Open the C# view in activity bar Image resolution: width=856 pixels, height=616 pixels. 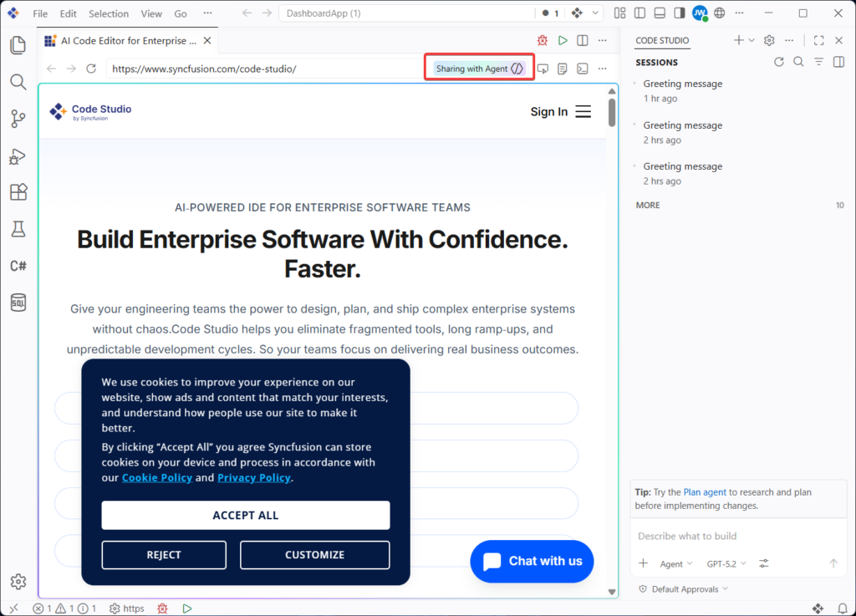click(18, 266)
